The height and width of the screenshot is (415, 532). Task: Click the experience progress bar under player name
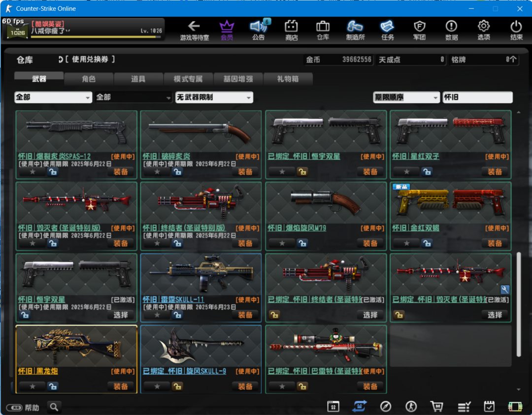tap(96, 36)
